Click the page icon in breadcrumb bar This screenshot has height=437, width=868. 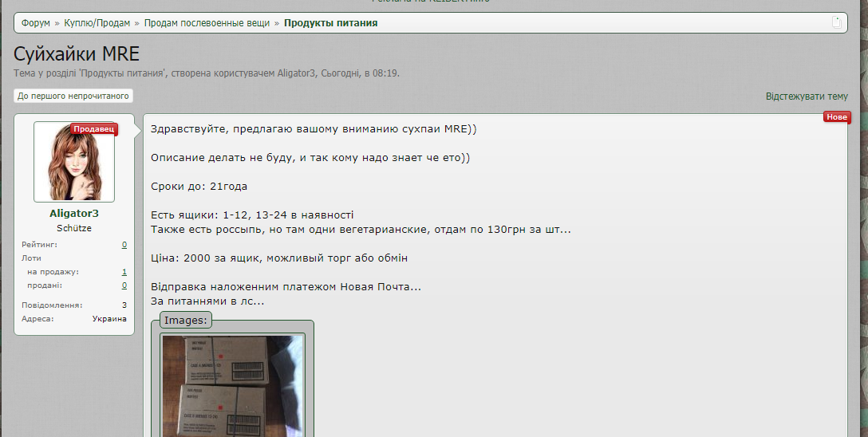point(836,22)
